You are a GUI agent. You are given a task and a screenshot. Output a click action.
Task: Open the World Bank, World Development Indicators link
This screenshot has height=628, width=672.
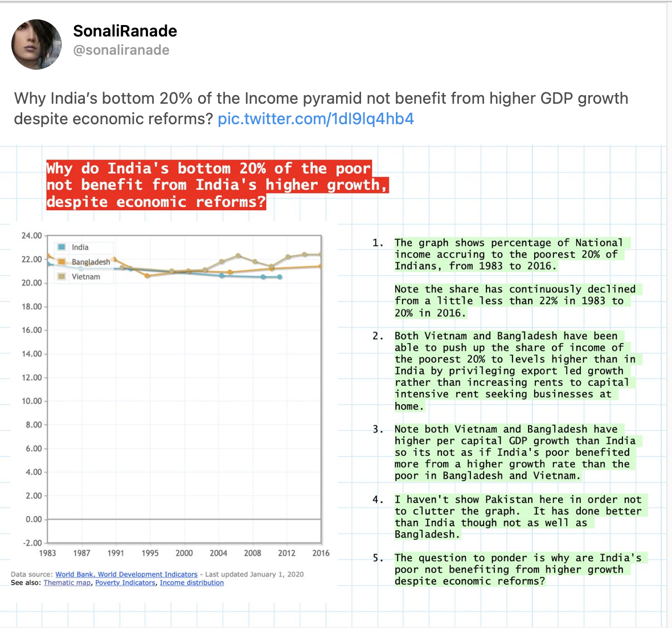(126, 574)
